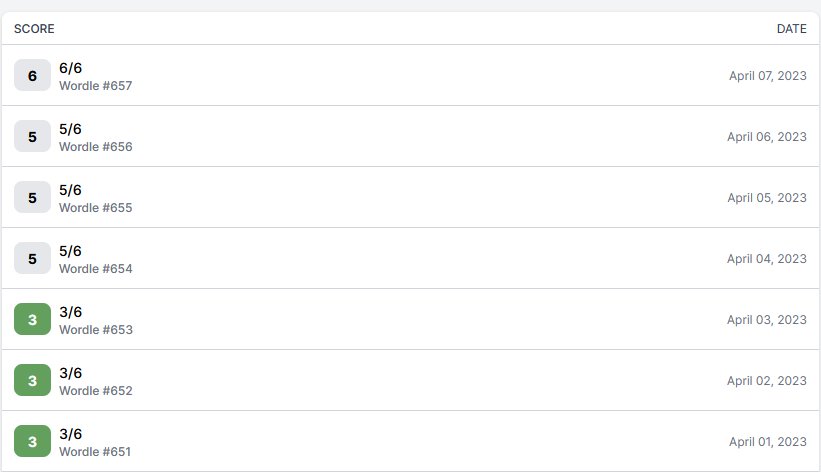Image resolution: width=821 pixels, height=472 pixels.
Task: Open the Wordle #657 entry
Action: tap(410, 75)
